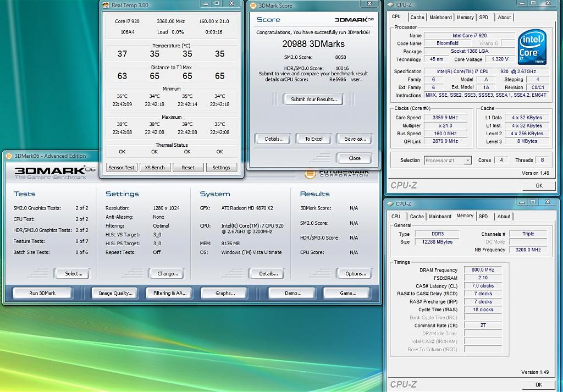
Task: Click the Game button in 3DMark06
Action: click(347, 293)
